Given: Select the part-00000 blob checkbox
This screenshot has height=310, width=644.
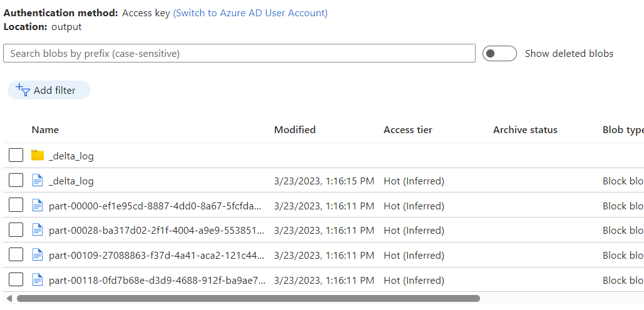Looking at the screenshot, I should tap(16, 206).
